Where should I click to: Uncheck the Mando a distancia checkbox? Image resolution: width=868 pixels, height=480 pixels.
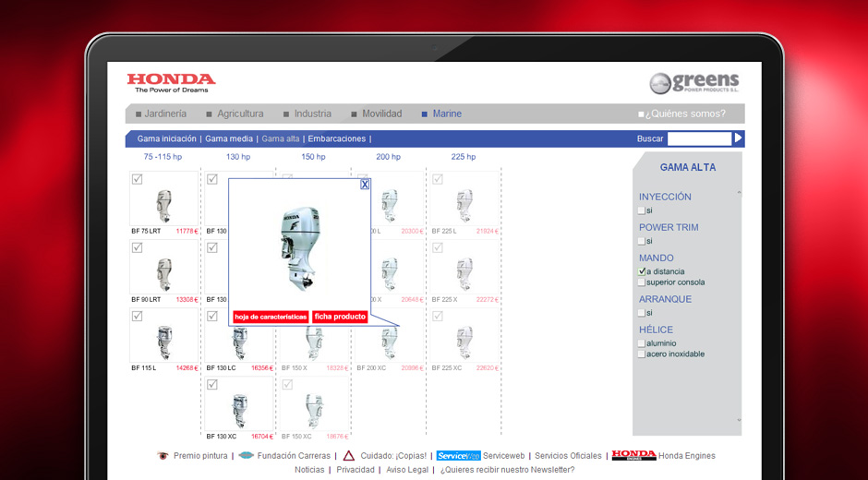click(642, 271)
